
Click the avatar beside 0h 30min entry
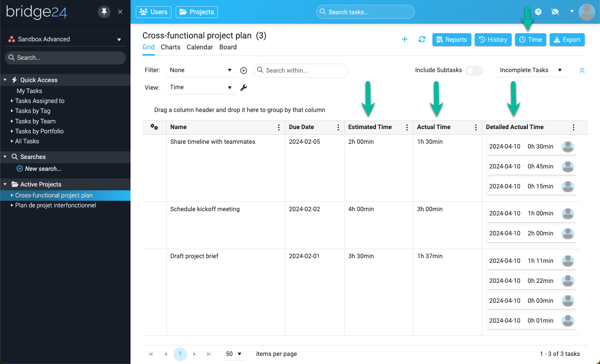568,147
